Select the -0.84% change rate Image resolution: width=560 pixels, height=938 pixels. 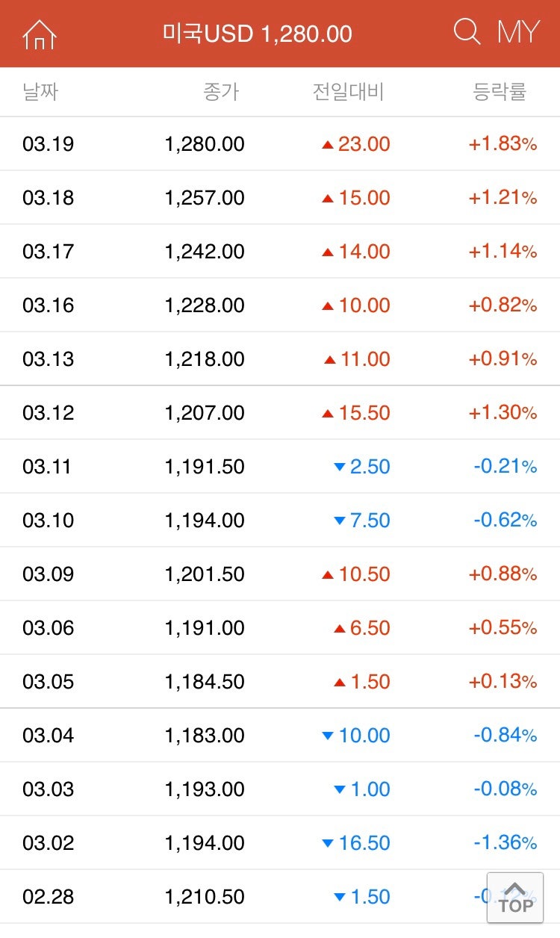505,736
